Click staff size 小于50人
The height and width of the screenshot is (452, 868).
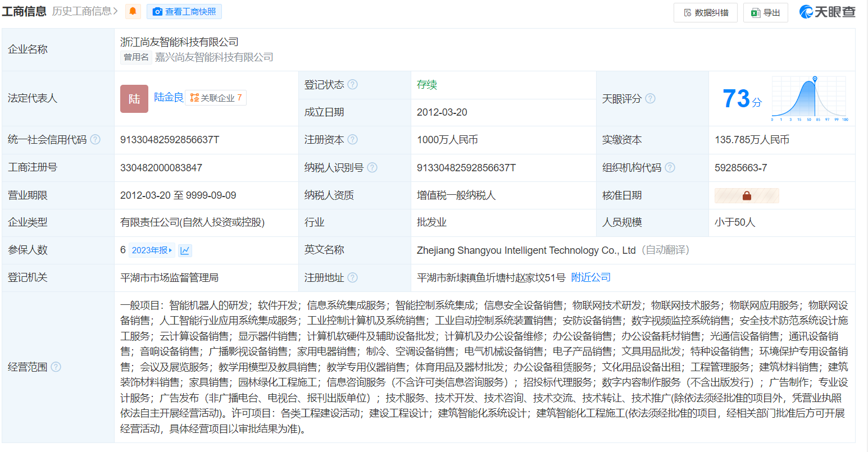point(735,222)
